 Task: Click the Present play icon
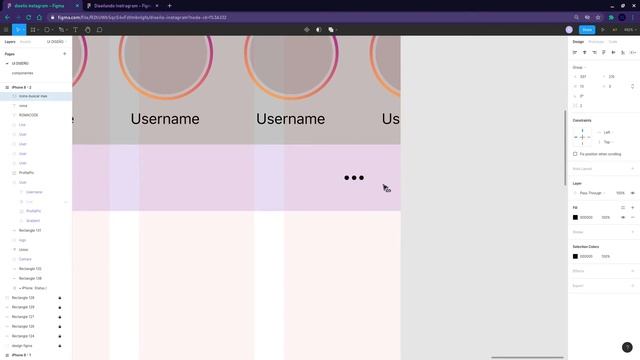[603, 30]
